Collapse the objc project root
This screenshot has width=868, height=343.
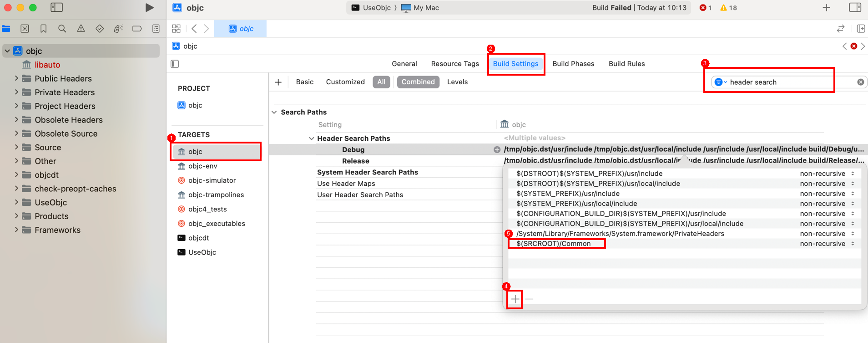[x=7, y=51]
